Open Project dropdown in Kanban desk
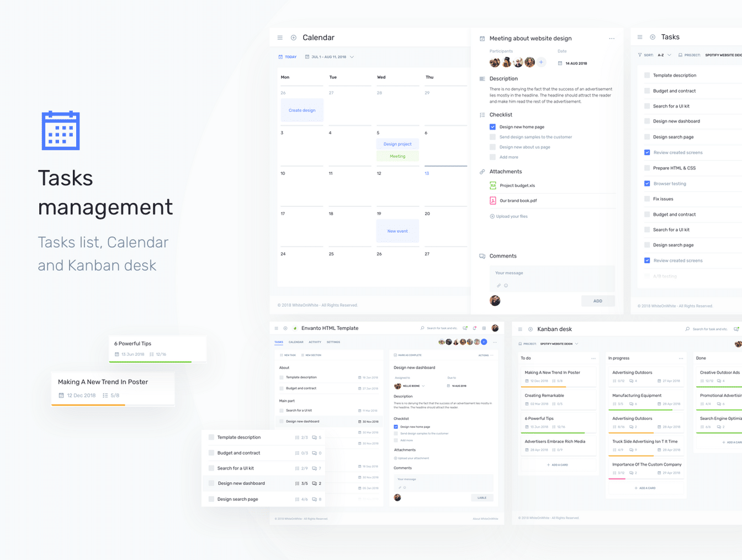This screenshot has height=560, width=742. click(x=577, y=344)
